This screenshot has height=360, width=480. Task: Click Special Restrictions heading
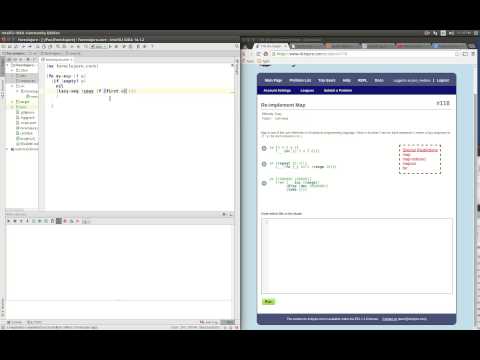(420, 150)
